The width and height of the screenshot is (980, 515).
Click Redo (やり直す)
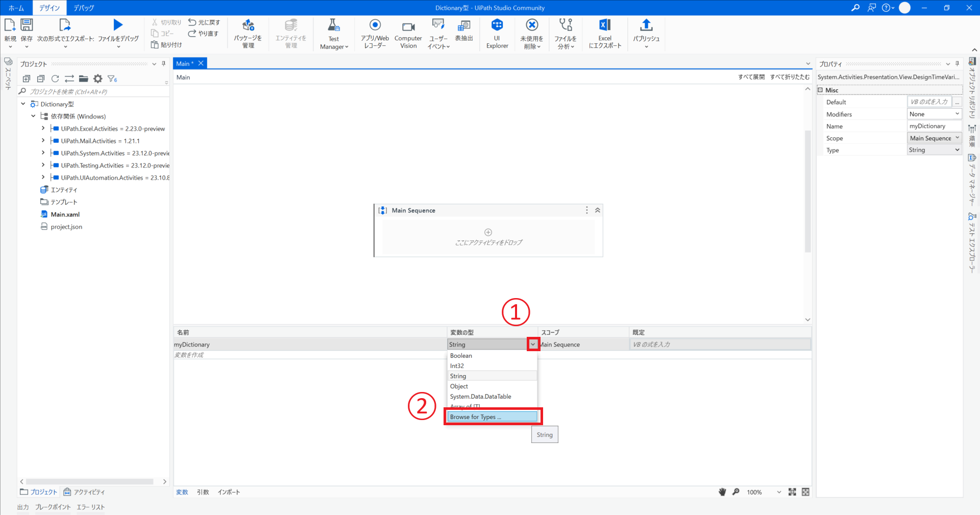click(x=203, y=34)
